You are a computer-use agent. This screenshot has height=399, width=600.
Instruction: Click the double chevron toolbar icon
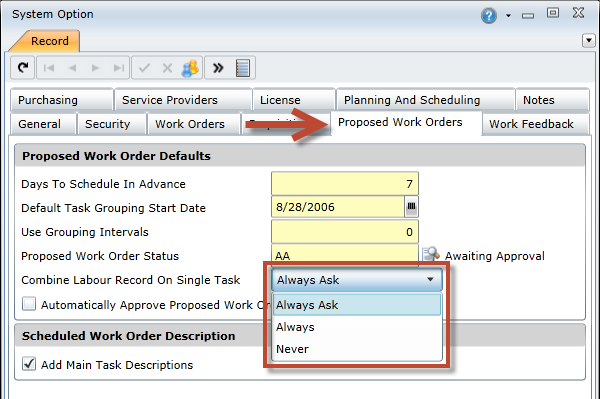click(218, 68)
